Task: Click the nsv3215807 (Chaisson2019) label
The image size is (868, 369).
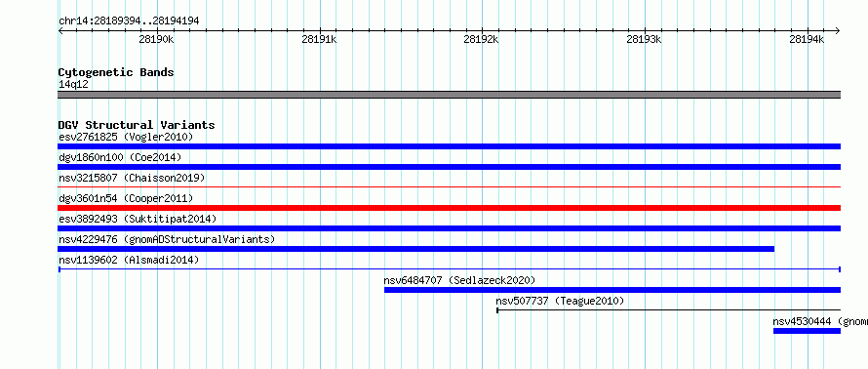Action: click(132, 178)
